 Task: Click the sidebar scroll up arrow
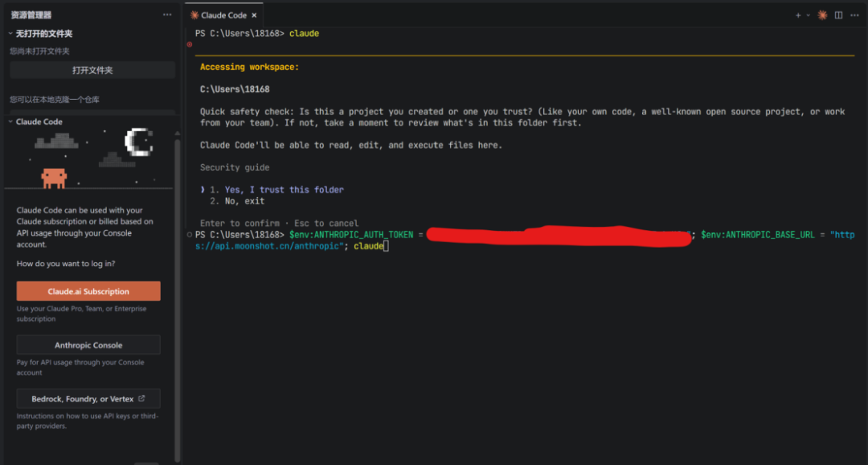[x=177, y=134]
